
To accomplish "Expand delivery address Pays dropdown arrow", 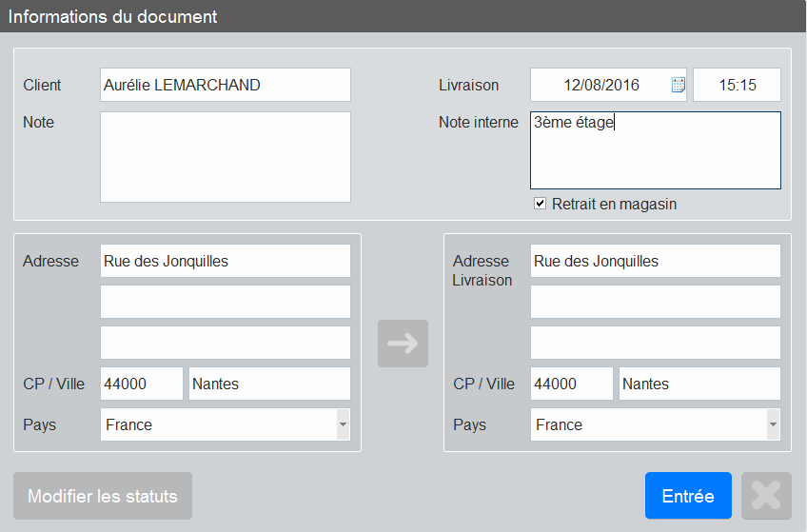I will 773,424.
